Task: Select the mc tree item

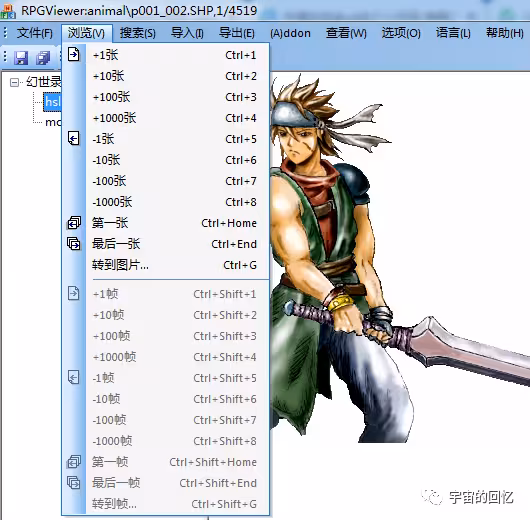Action: click(53, 122)
